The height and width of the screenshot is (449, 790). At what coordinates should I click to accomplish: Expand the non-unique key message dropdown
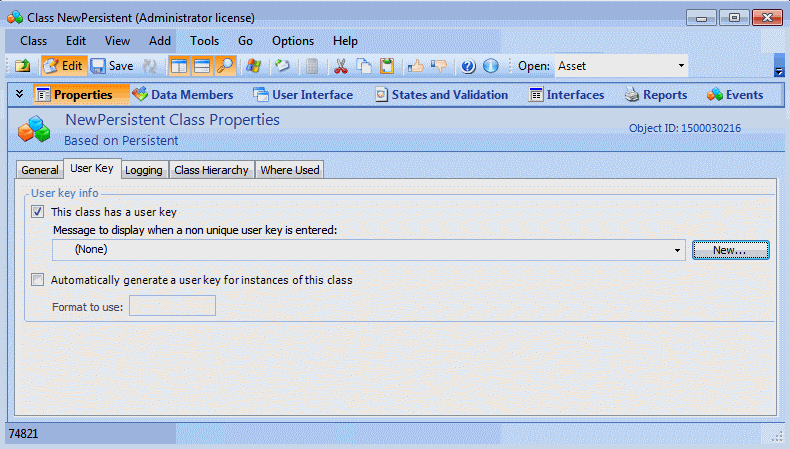(x=678, y=249)
